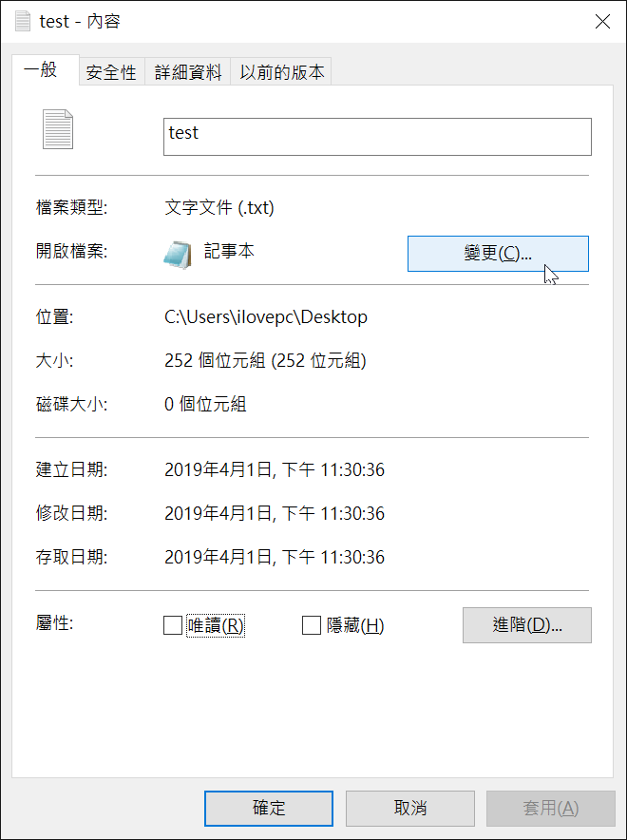
Task: Click inside the file name field containing test
Action: point(377,137)
